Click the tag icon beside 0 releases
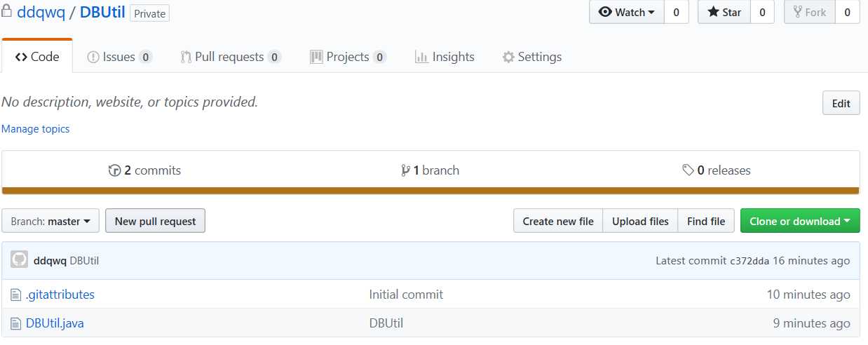This screenshot has width=868, height=345. pyautogui.click(x=688, y=170)
